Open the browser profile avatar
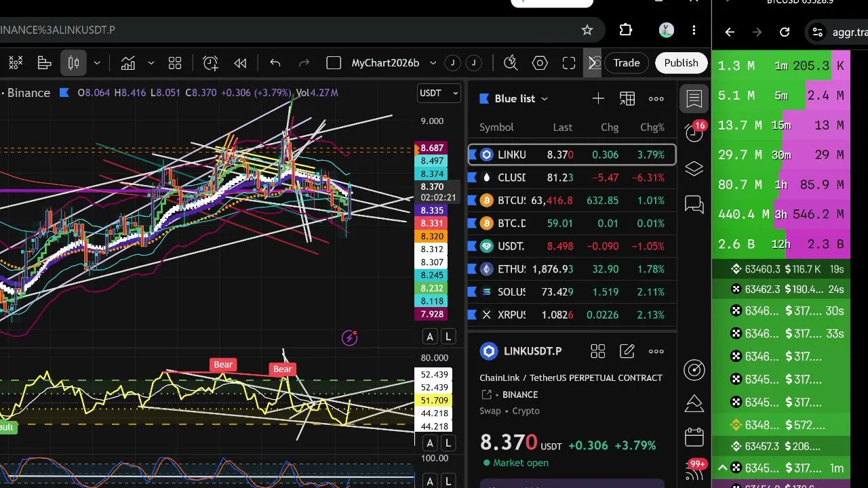Image resolution: width=868 pixels, height=488 pixels. tap(666, 30)
